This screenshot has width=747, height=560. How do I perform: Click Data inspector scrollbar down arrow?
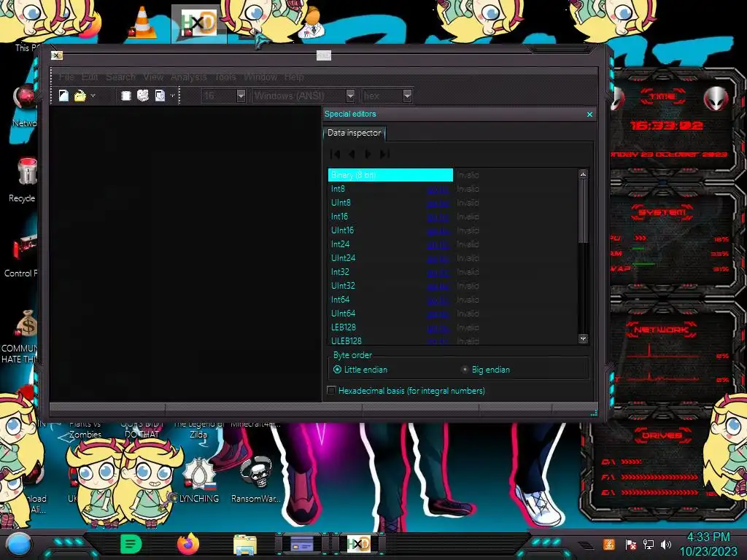pos(583,338)
